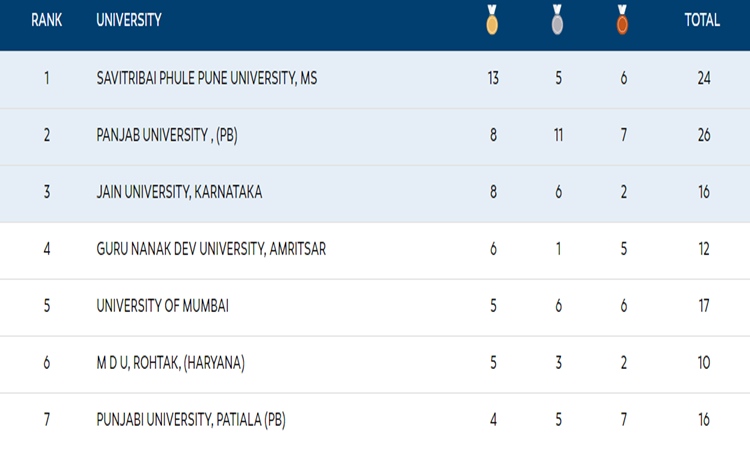This screenshot has height=472, width=750.
Task: Select Panjab University, (PB) row name
Action: click(x=166, y=135)
